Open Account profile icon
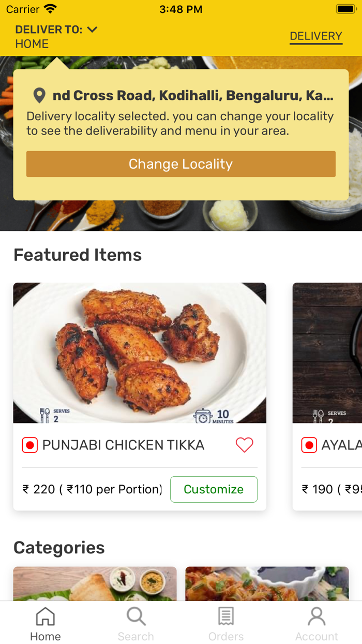The width and height of the screenshot is (362, 644). (x=316, y=617)
